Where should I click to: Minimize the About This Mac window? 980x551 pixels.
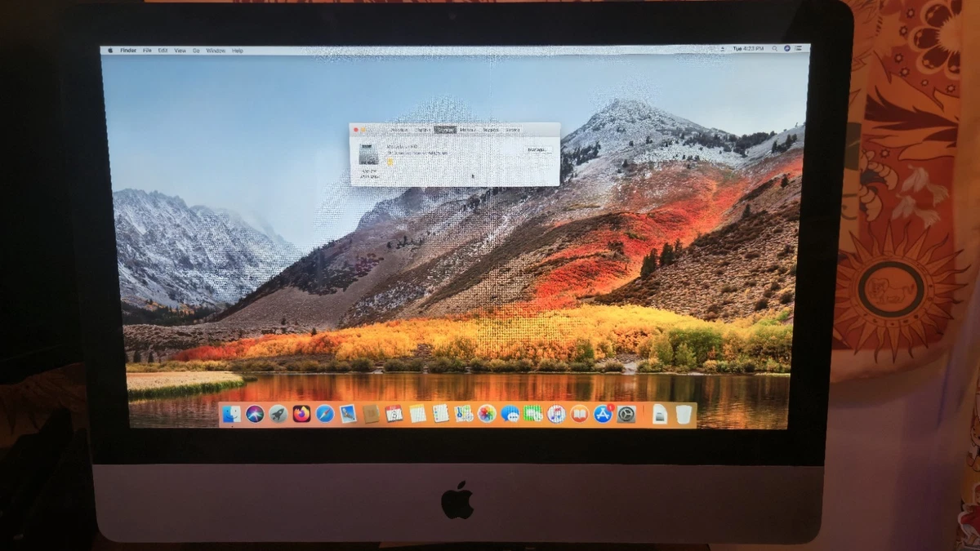pos(363,130)
